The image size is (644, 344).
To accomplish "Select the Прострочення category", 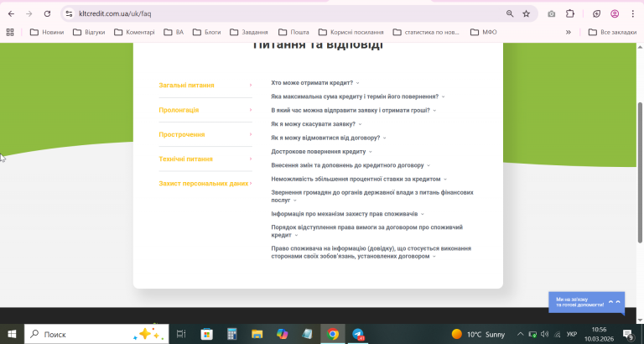I will [x=205, y=134].
